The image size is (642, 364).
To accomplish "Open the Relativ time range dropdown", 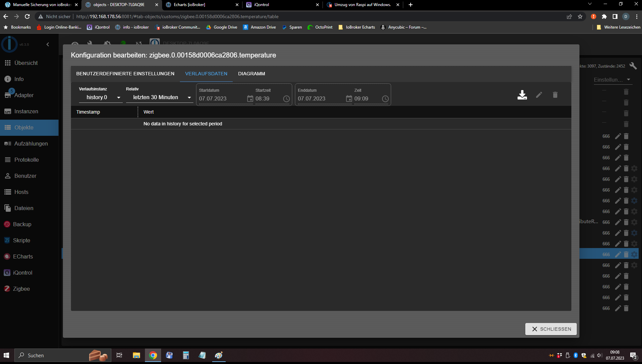I will tap(160, 97).
